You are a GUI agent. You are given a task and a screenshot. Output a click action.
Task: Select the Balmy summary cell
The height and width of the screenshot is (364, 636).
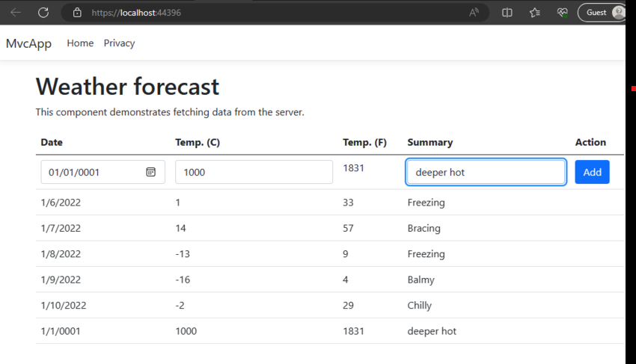point(421,280)
